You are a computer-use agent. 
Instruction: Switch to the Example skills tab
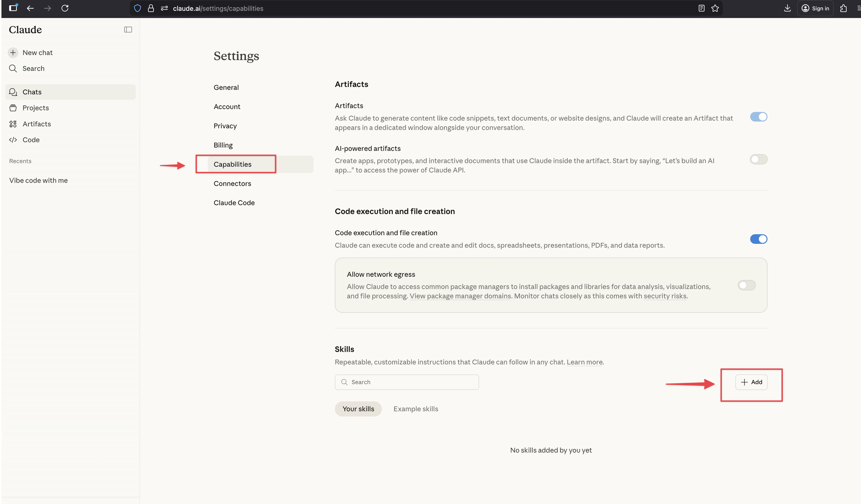point(416,409)
